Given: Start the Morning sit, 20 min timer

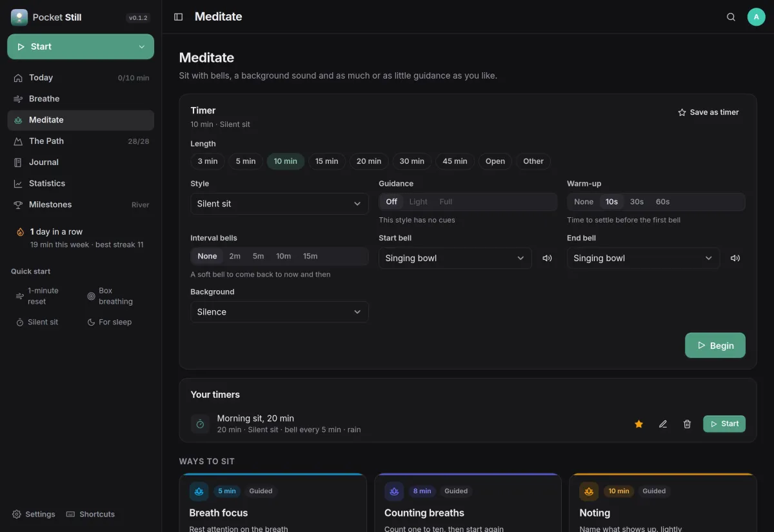Looking at the screenshot, I should 724,424.
